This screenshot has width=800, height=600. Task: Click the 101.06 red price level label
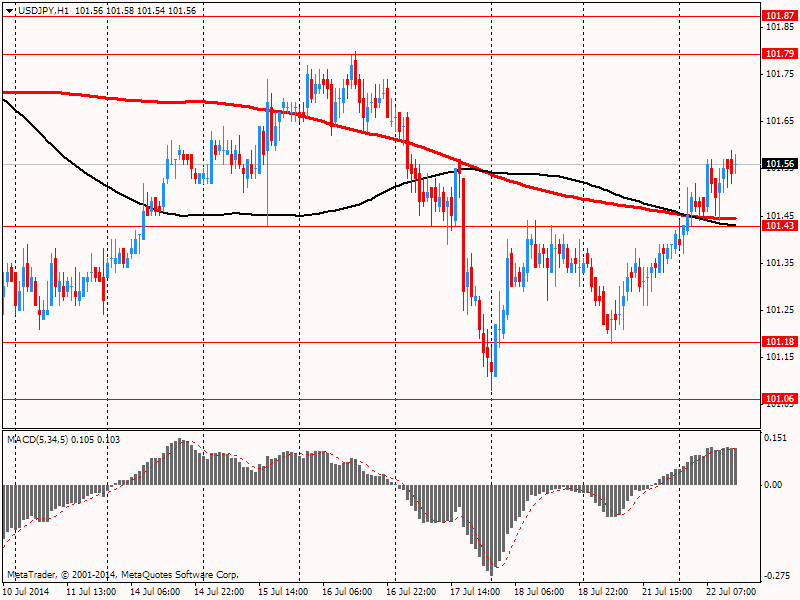[780, 398]
